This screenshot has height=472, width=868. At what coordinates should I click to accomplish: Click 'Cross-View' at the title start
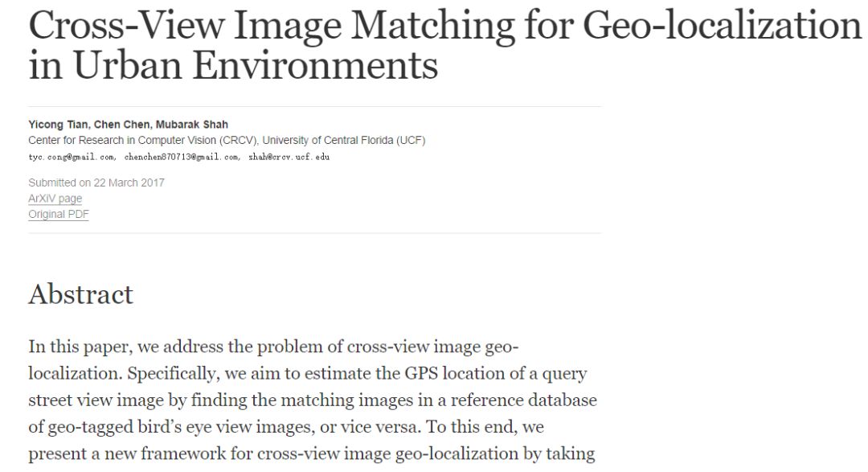coord(127,26)
